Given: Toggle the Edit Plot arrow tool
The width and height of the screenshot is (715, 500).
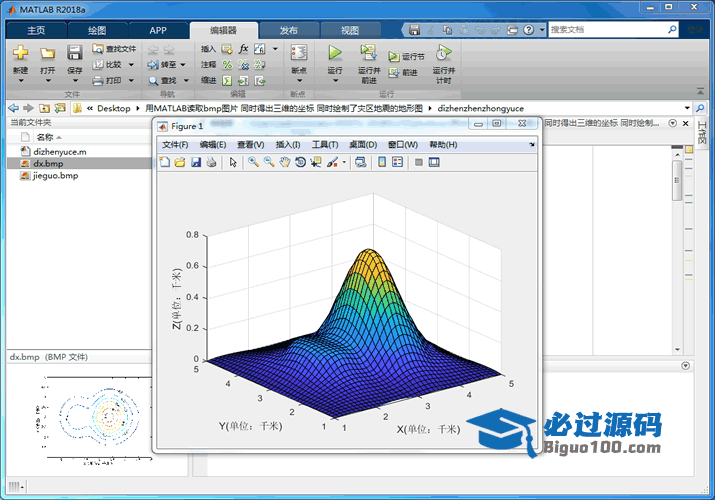Looking at the screenshot, I should [233, 162].
